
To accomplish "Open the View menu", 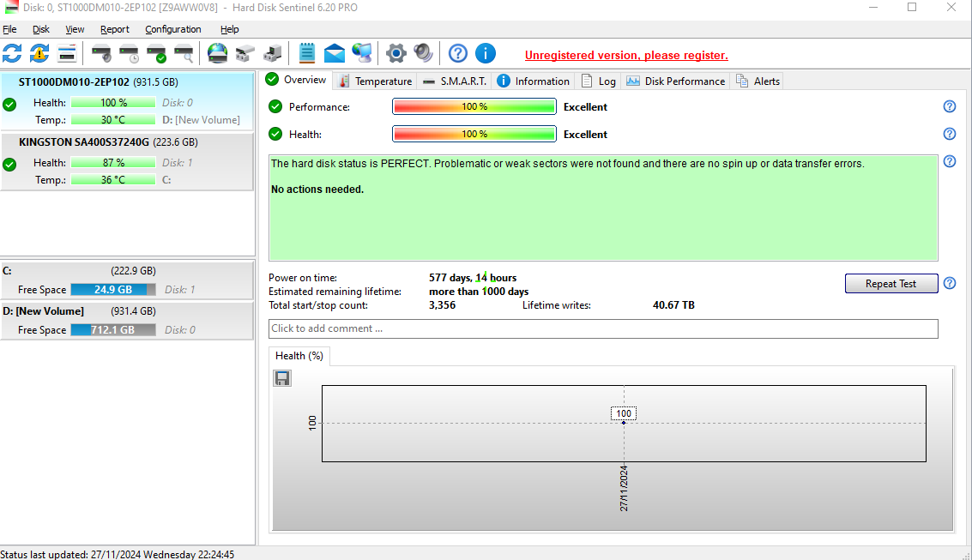I will (75, 29).
